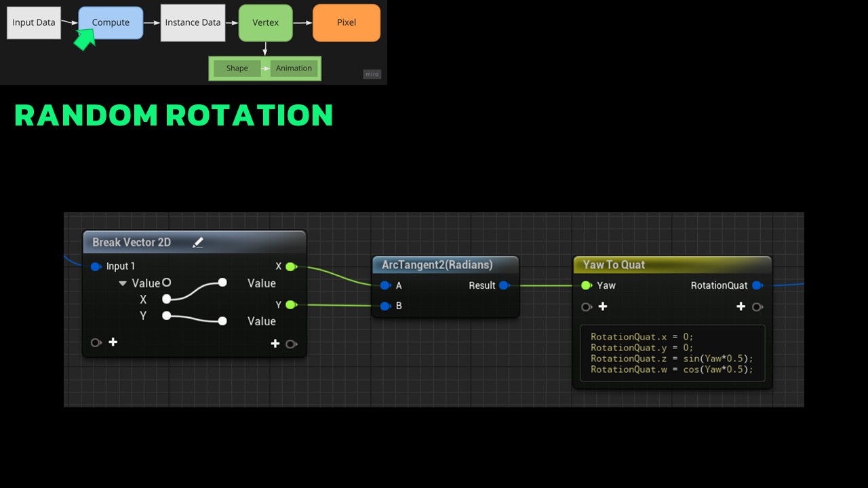
Task: Click the green Yaw input pin
Action: (586, 285)
